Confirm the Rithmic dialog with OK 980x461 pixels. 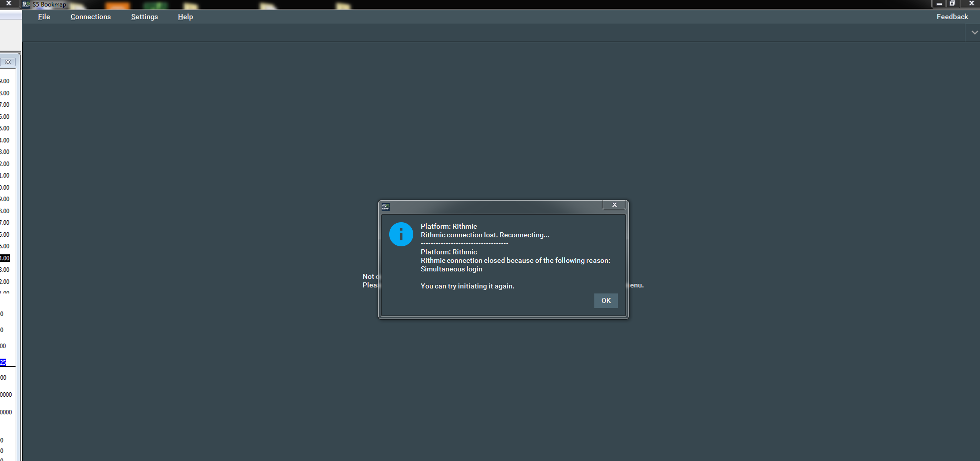(x=606, y=300)
